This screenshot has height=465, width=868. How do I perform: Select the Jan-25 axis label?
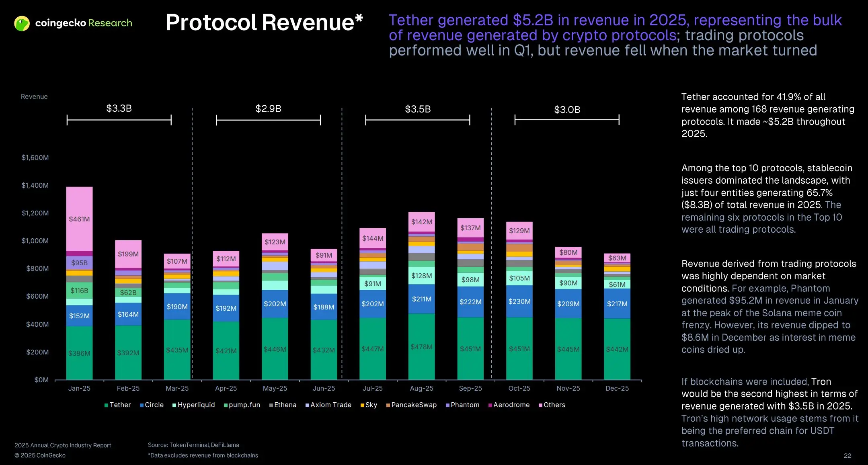[79, 388]
